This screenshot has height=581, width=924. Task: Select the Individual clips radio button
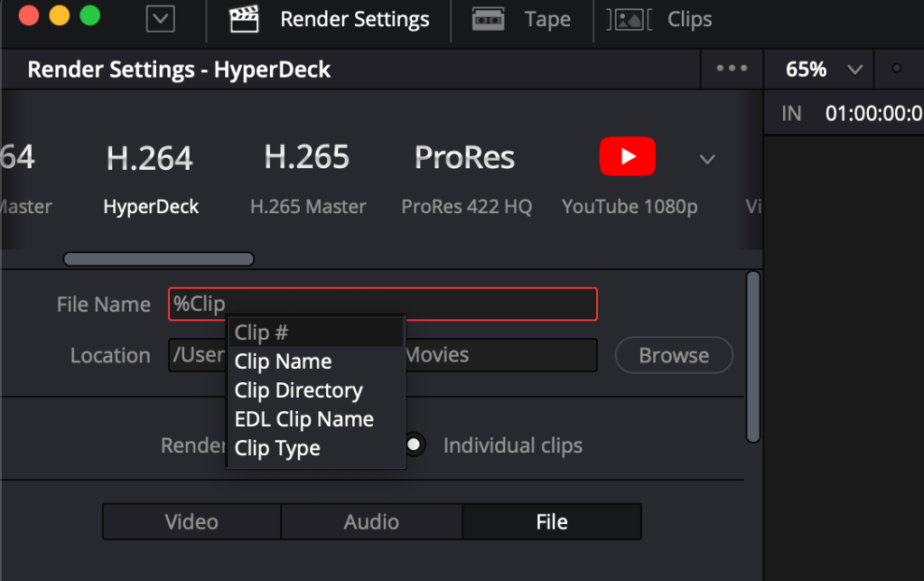click(415, 445)
